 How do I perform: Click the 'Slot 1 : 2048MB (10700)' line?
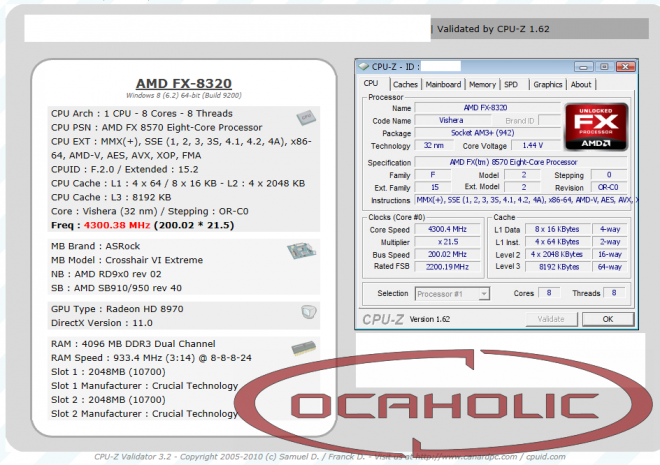click(x=108, y=372)
